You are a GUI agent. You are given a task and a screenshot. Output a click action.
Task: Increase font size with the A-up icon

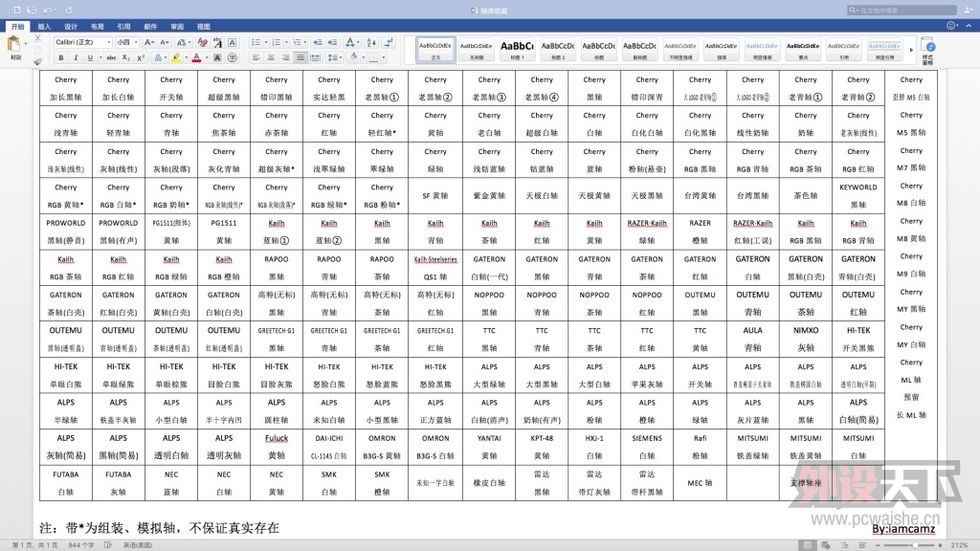click(149, 42)
